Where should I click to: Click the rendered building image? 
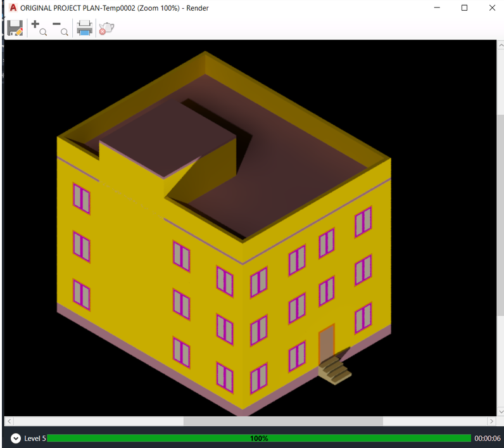(224, 234)
